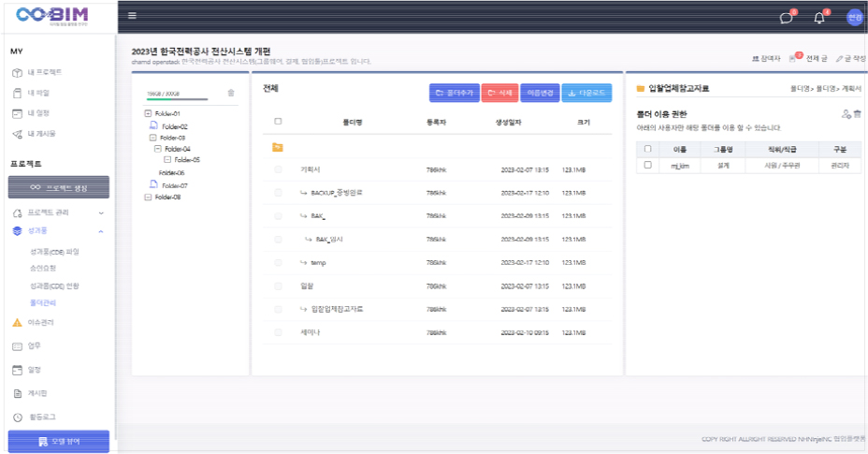Click the file icon beside Folder-07
Screen dimensions: 868x454
click(x=154, y=184)
